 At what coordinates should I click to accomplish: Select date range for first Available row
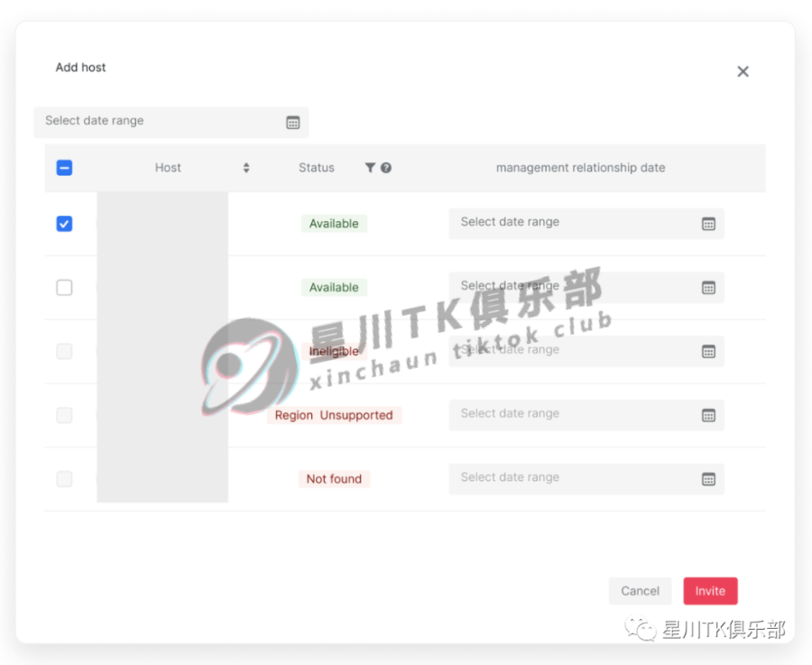coord(586,224)
